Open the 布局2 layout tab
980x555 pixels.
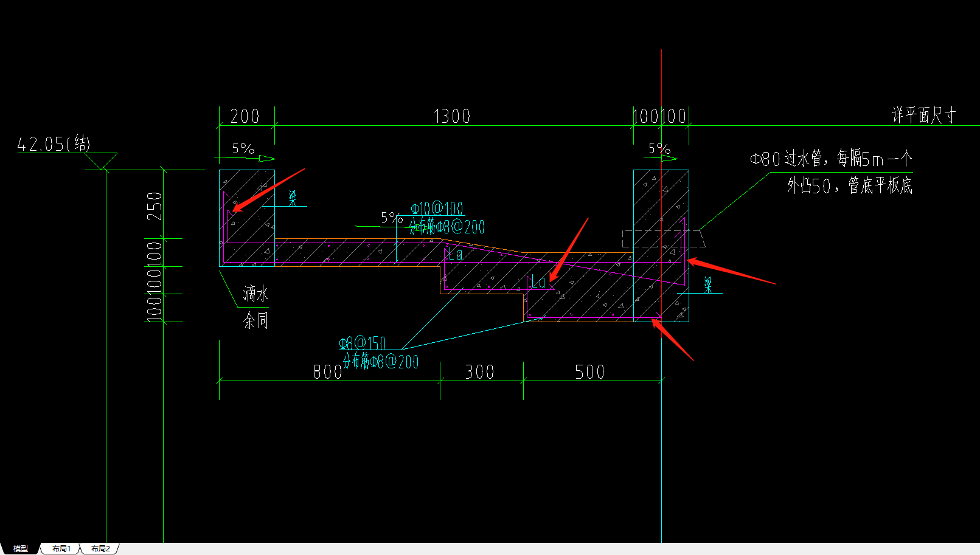click(x=100, y=548)
